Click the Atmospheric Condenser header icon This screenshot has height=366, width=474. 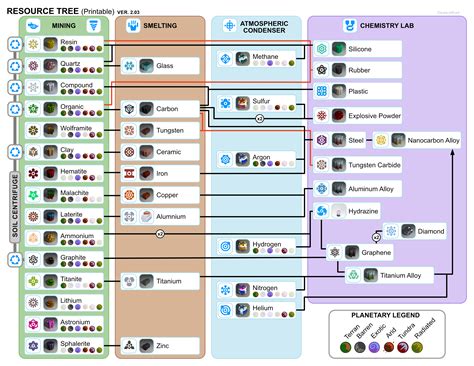(230, 26)
